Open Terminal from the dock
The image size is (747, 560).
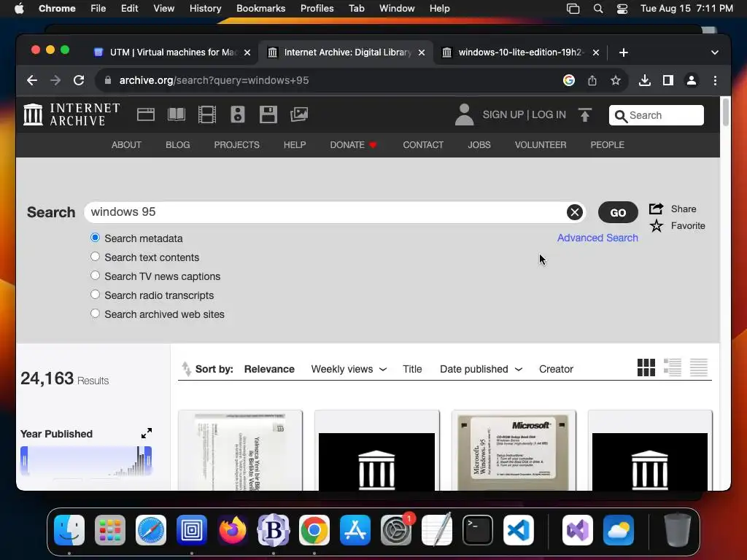pyautogui.click(x=477, y=530)
